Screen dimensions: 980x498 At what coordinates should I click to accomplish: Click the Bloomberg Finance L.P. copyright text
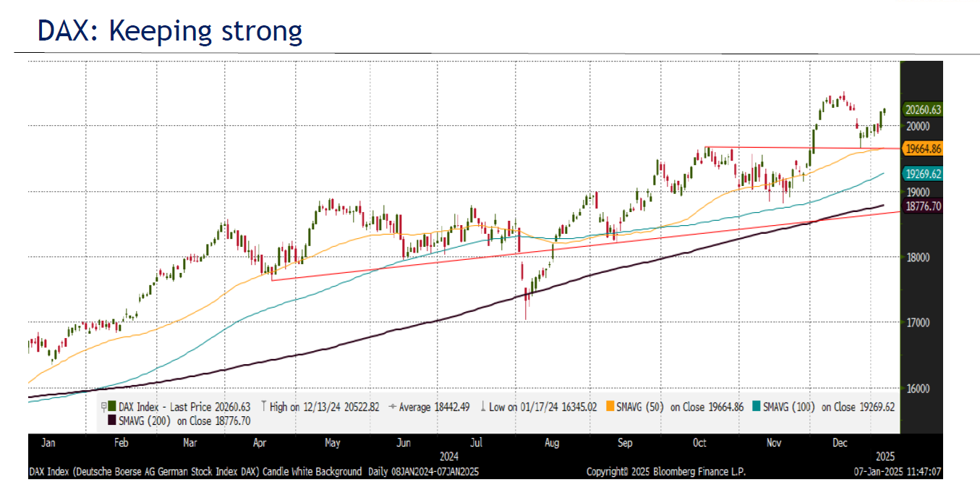(665, 471)
